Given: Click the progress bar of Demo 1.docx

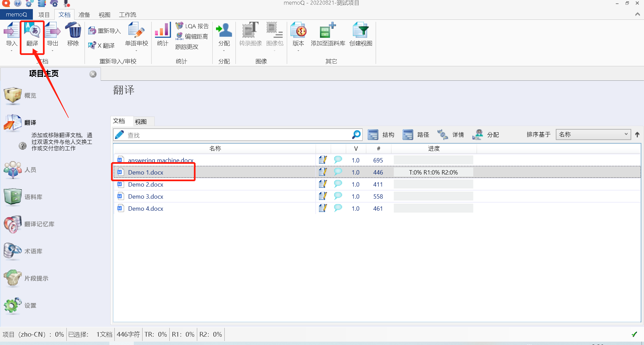Looking at the screenshot, I should (433, 172).
